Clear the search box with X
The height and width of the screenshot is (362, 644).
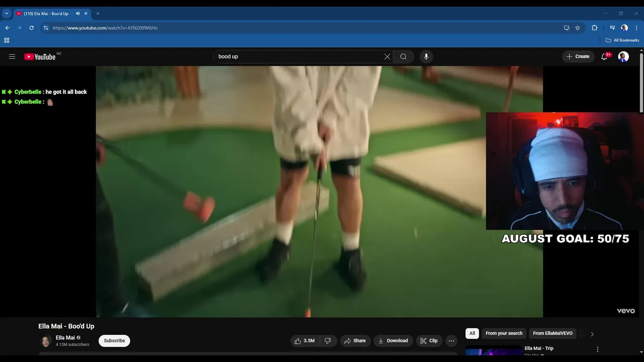[x=387, y=57]
